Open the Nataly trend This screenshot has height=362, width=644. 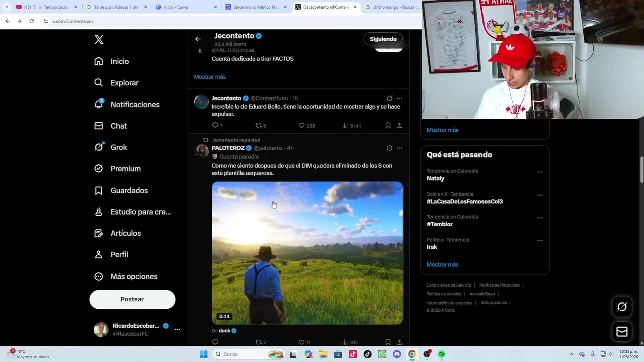(x=436, y=178)
